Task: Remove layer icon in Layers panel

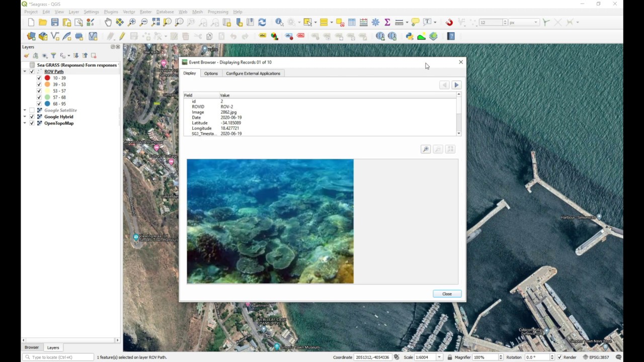Action: 94,55
